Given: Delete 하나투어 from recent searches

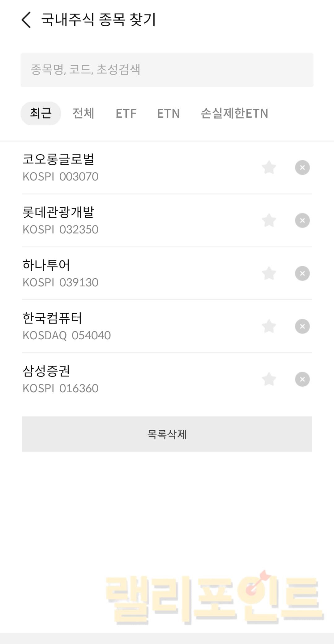Looking at the screenshot, I should pos(302,273).
